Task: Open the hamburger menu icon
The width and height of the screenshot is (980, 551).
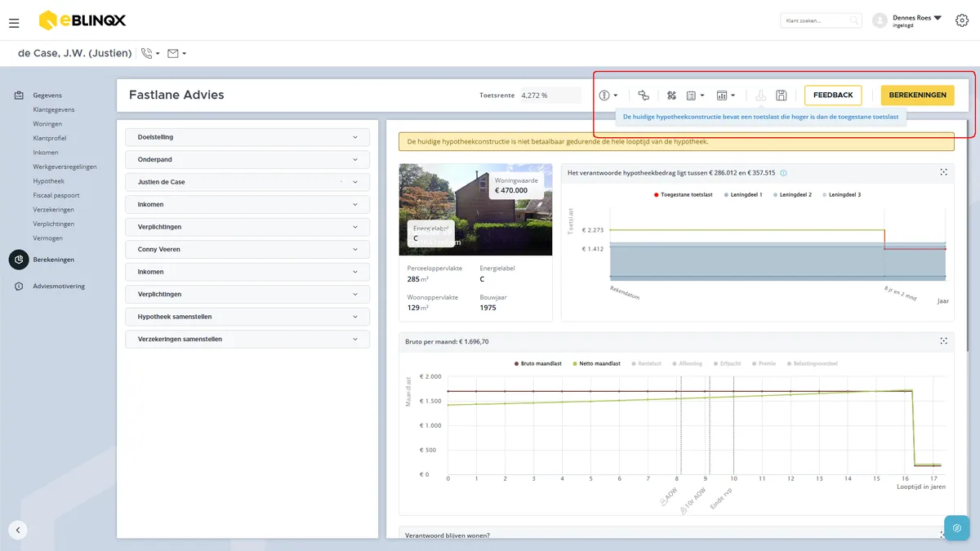Action: pos(14,23)
